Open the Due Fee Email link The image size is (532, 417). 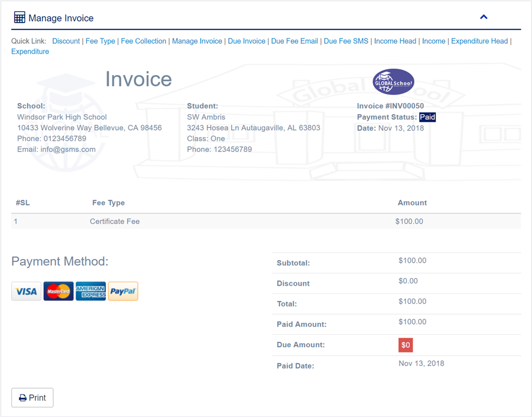294,41
